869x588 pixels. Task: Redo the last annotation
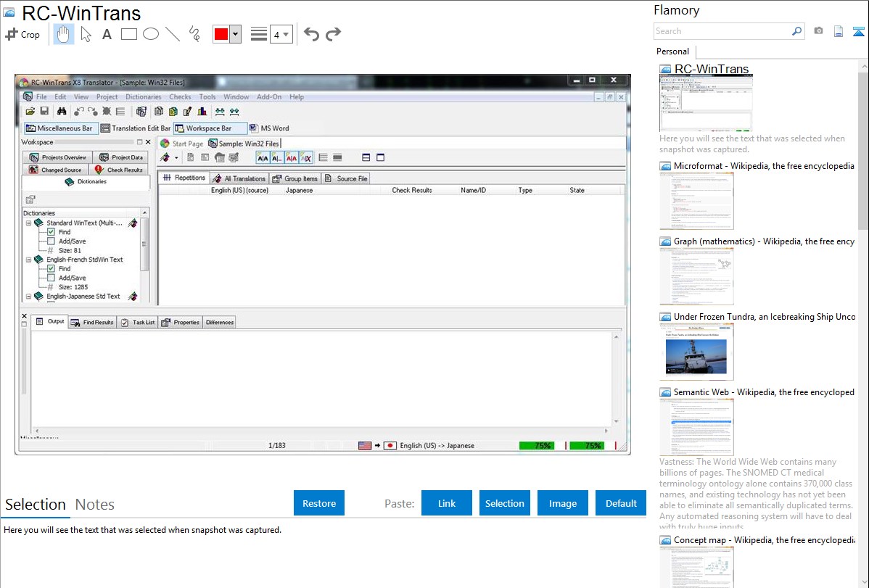(333, 34)
